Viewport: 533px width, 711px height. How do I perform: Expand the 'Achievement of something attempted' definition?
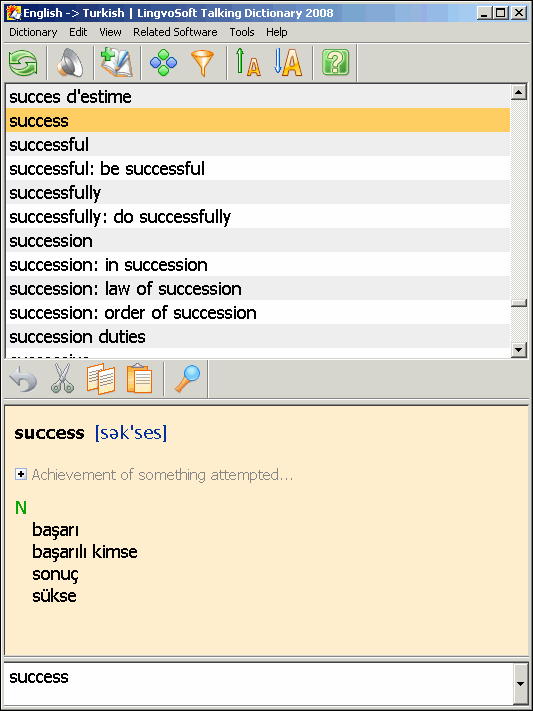click(20, 475)
